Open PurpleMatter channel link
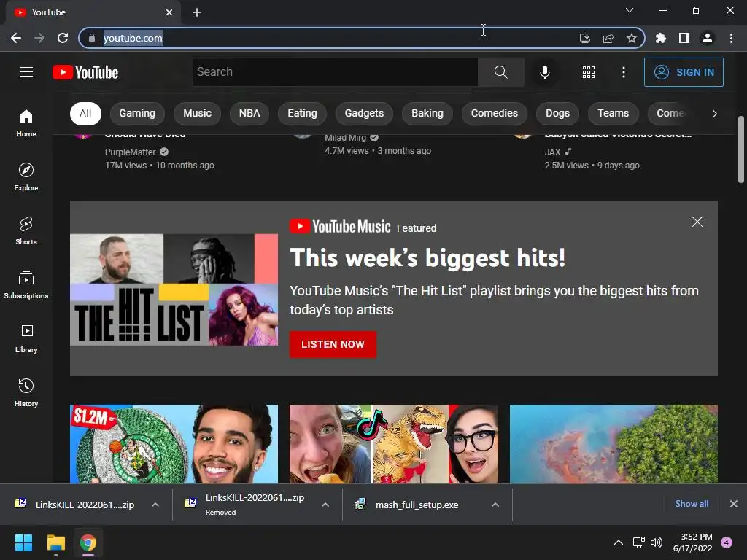 (131, 152)
